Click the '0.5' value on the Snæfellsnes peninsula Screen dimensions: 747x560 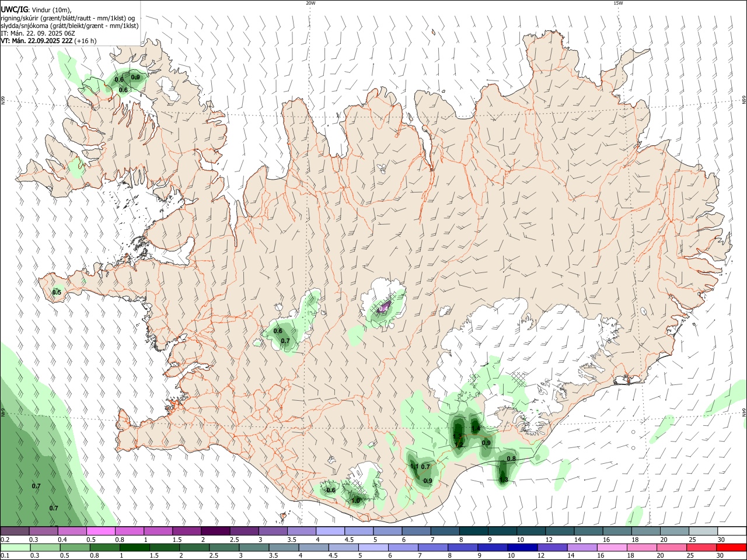click(x=57, y=292)
